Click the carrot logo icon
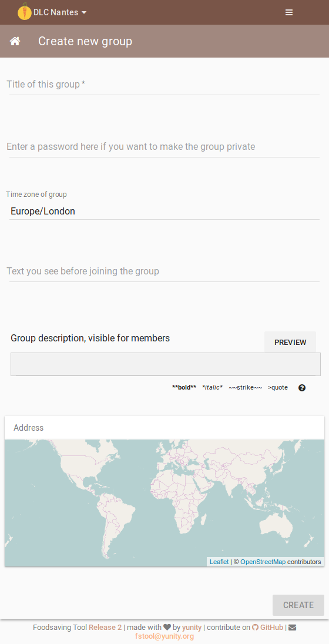Image resolution: width=329 pixels, height=644 pixels. coord(25,12)
